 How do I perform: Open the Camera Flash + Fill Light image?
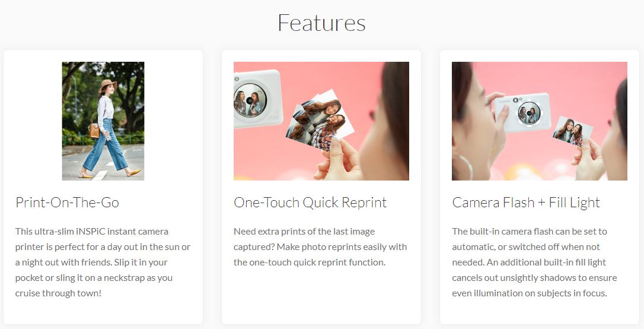539,121
